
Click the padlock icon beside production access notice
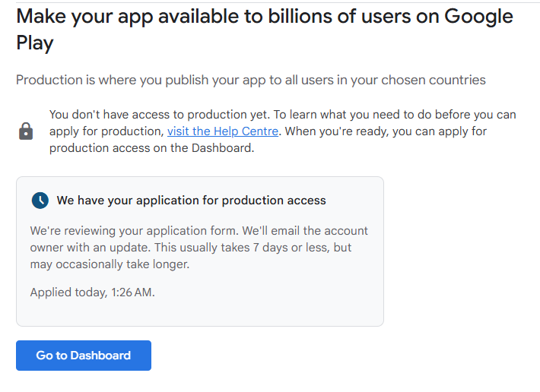click(x=26, y=131)
